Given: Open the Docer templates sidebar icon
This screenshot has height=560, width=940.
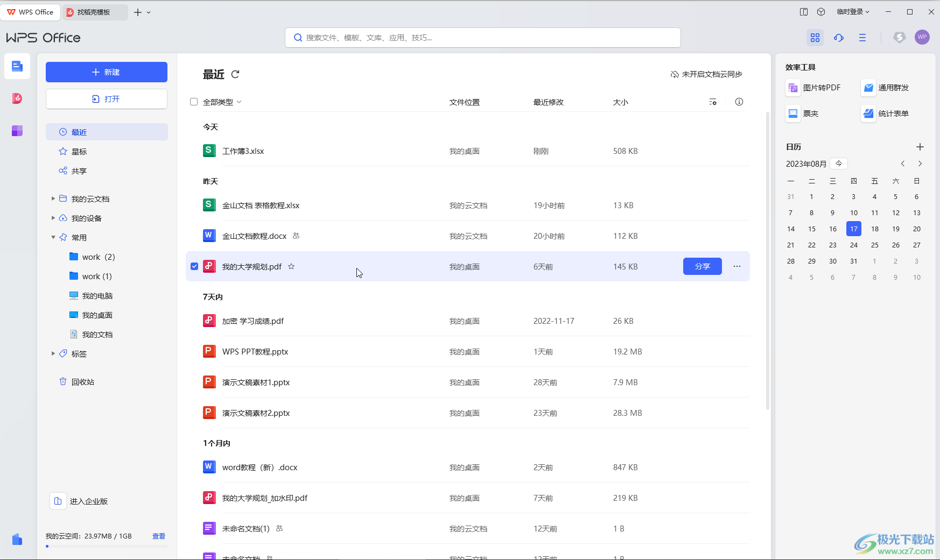Looking at the screenshot, I should coord(17,98).
